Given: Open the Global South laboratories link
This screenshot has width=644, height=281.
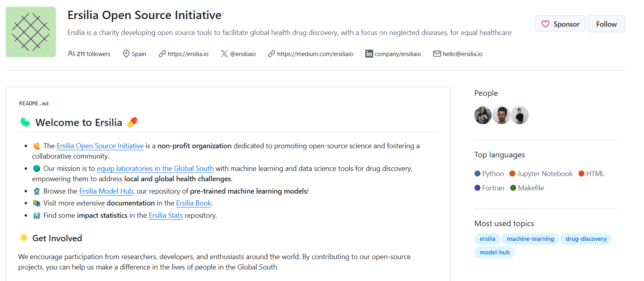Looking at the screenshot, I should pyautogui.click(x=155, y=169).
